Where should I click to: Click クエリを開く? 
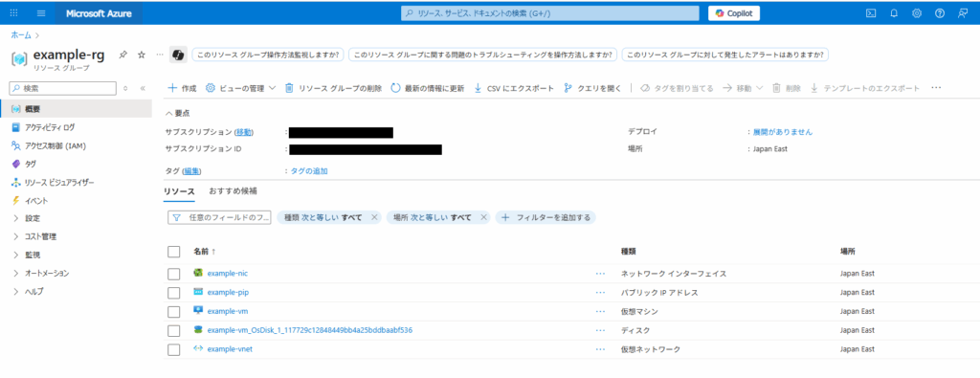pos(592,88)
